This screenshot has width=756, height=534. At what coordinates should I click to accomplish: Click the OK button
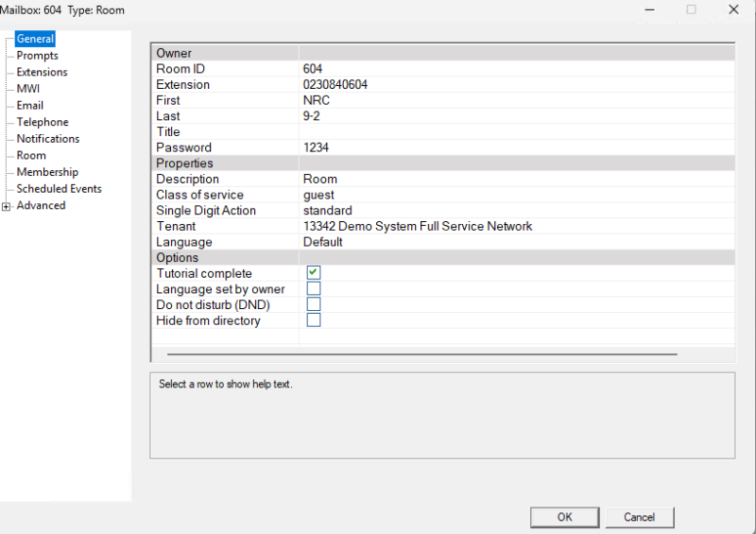pyautogui.click(x=564, y=517)
